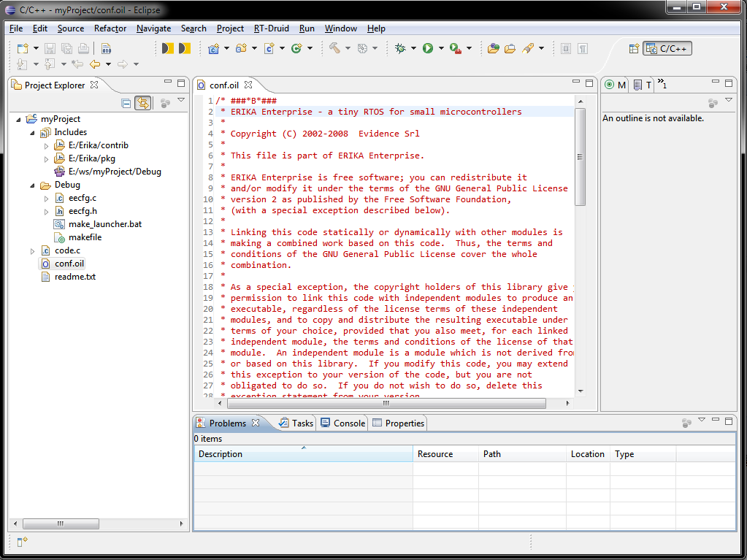Switch to the Console tab
This screenshot has width=747, height=560.
(x=343, y=423)
